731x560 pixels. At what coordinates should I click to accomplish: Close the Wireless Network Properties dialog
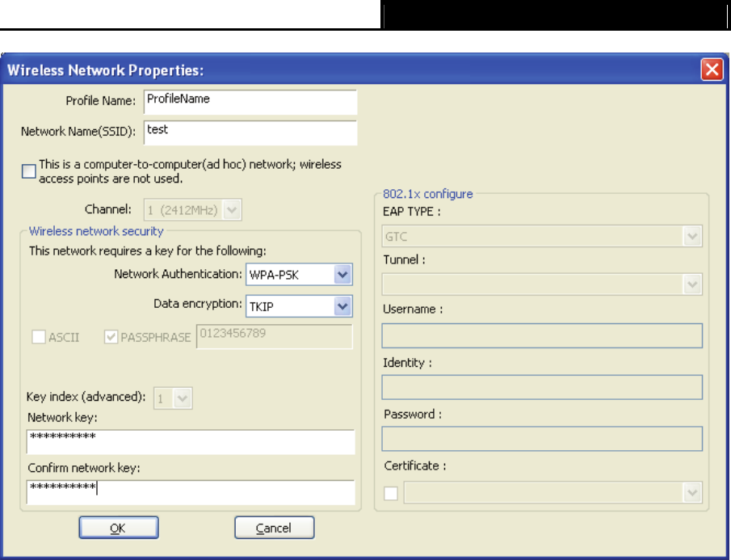(712, 69)
